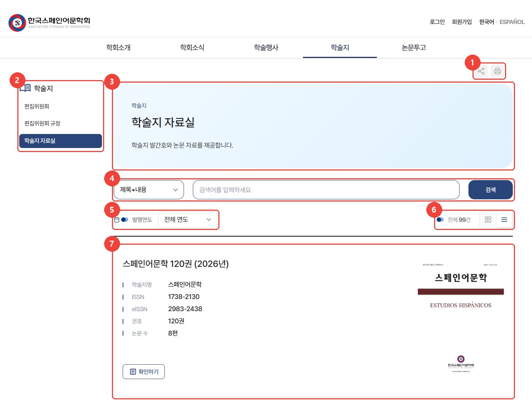Screen dimensions: 532x406
Task: Open 편집위원회 규정 in sidebar
Action: tap(42, 123)
